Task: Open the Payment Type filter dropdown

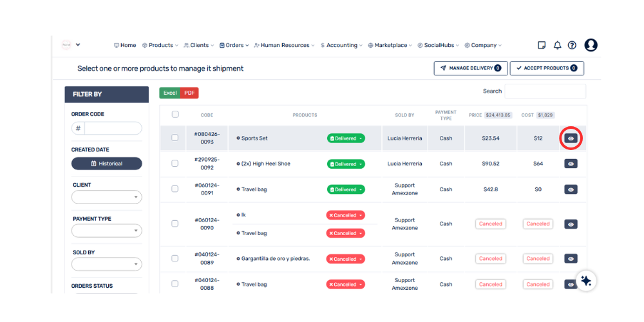Action: tap(106, 231)
